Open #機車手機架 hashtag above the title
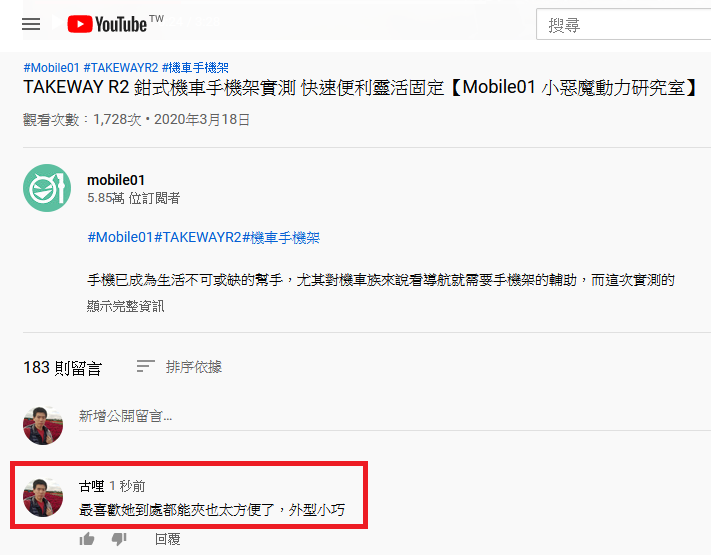Screen dimensions: 711x555 point(195,68)
